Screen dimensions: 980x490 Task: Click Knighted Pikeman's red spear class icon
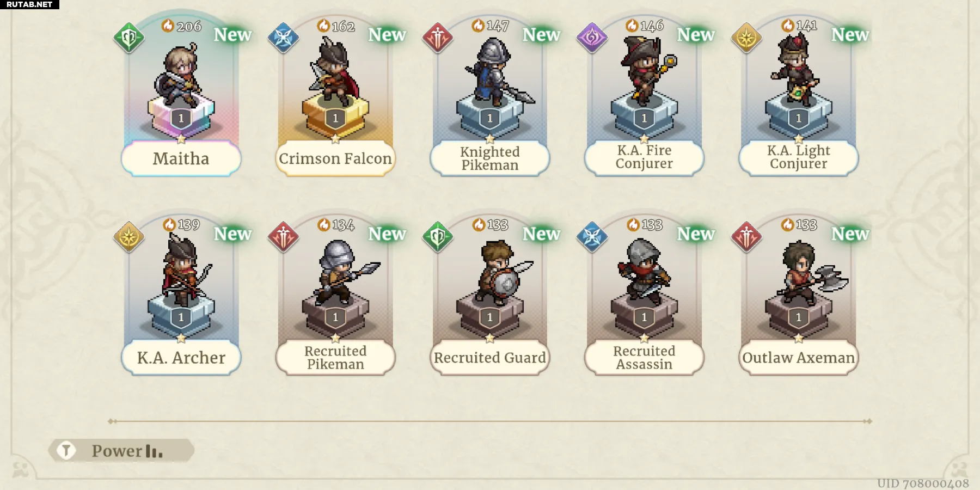(438, 38)
